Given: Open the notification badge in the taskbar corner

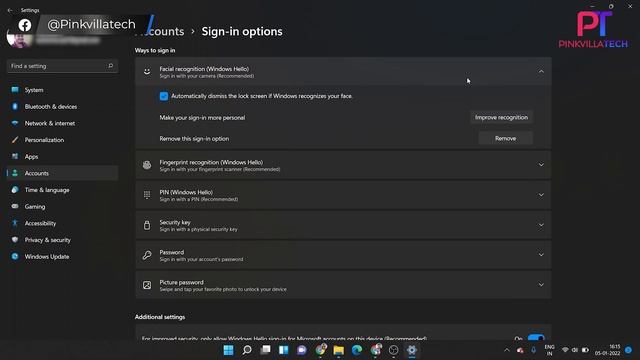Looking at the screenshot, I should click(629, 350).
